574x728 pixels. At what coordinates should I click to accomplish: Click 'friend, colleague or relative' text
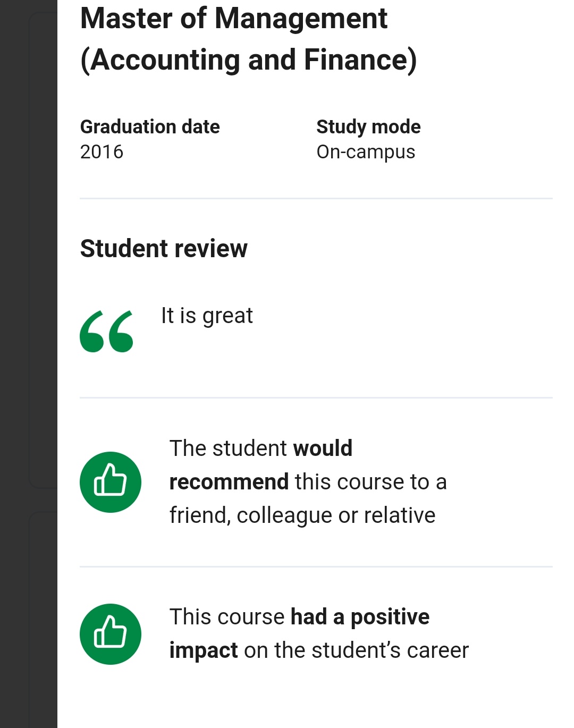[x=302, y=515]
